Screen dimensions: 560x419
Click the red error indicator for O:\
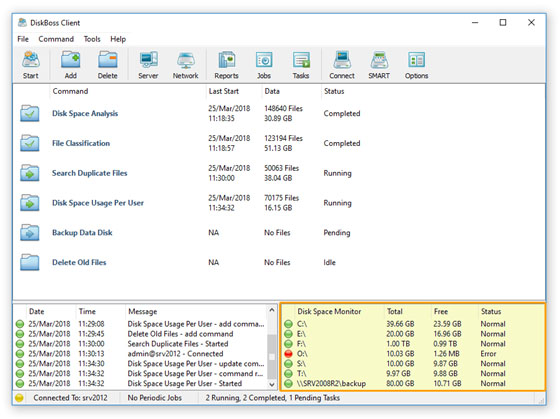coord(288,354)
